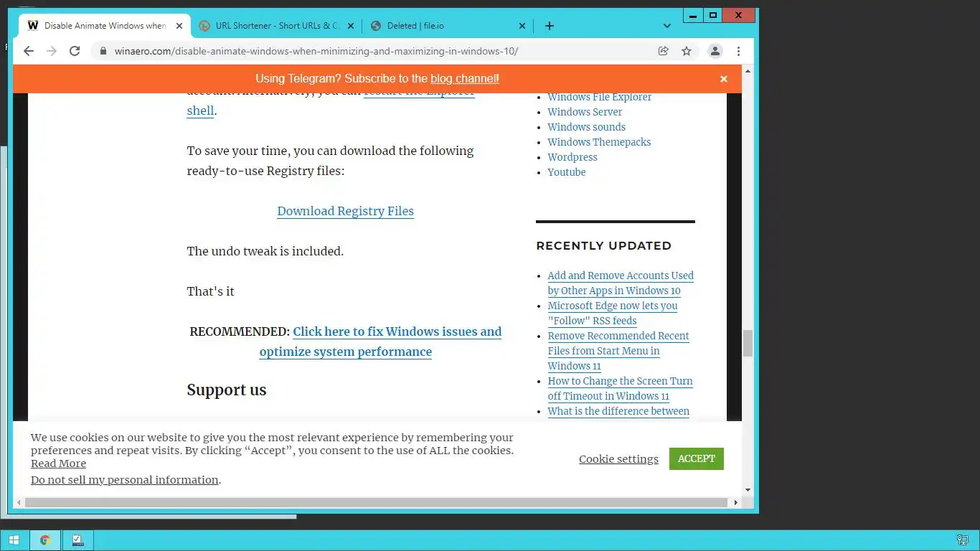
Task: Click the scroll down arrow
Action: coord(748,490)
